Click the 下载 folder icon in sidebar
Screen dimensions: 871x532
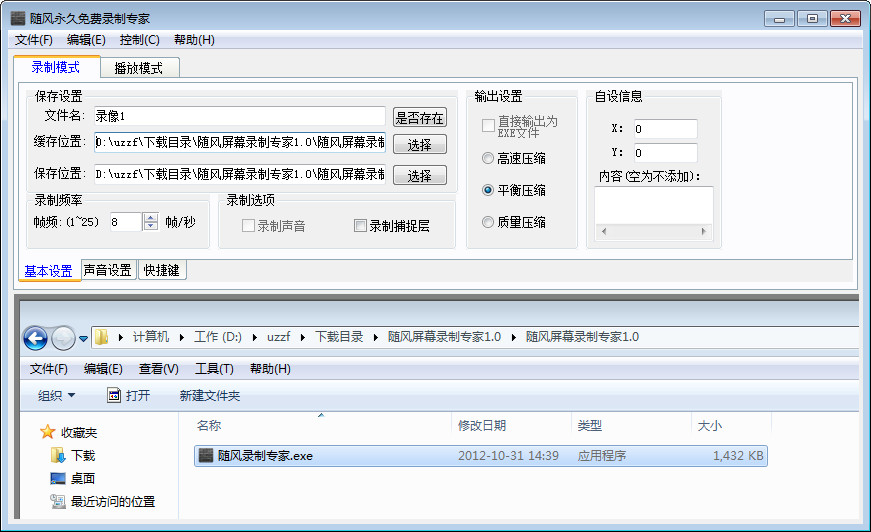(58, 455)
